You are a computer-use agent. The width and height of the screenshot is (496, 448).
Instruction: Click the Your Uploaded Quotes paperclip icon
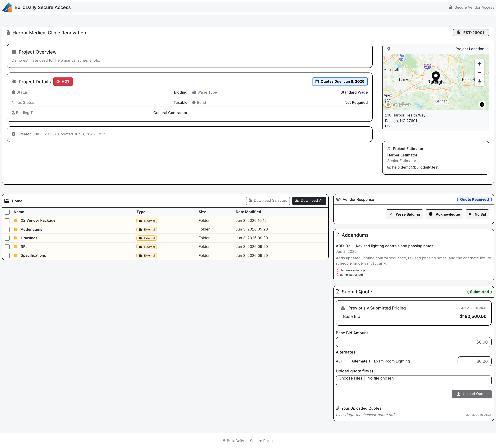pos(338,408)
